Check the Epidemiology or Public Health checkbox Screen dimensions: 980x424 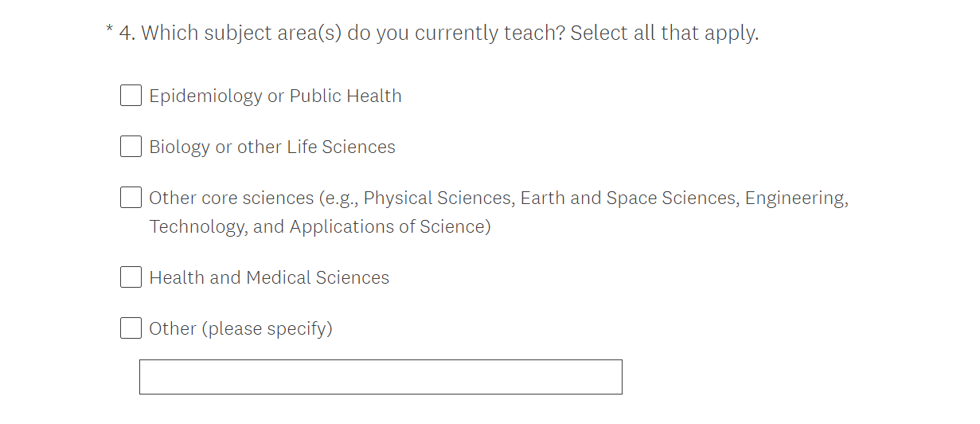pyautogui.click(x=131, y=96)
